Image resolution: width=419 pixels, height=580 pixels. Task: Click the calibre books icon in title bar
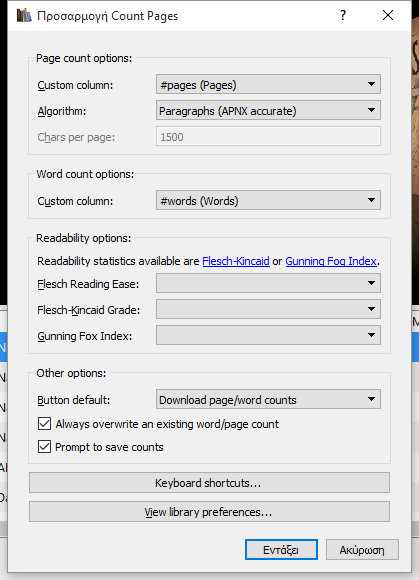24,16
